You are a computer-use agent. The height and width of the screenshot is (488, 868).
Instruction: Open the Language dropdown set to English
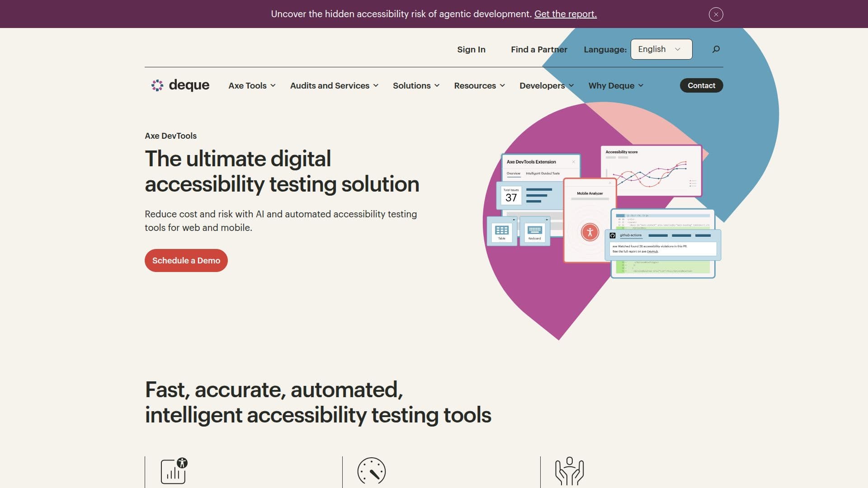pyautogui.click(x=661, y=49)
